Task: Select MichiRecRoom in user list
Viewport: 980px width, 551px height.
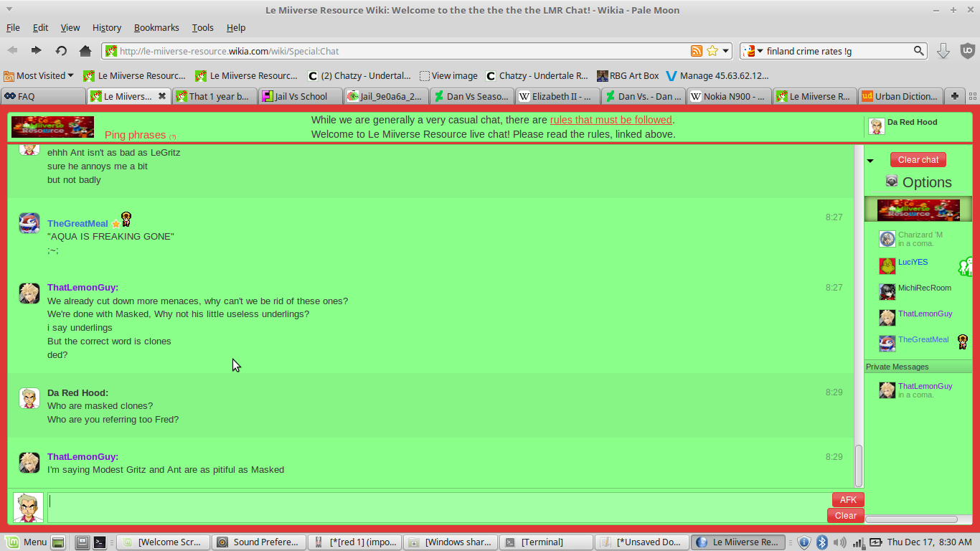Action: coord(918,291)
